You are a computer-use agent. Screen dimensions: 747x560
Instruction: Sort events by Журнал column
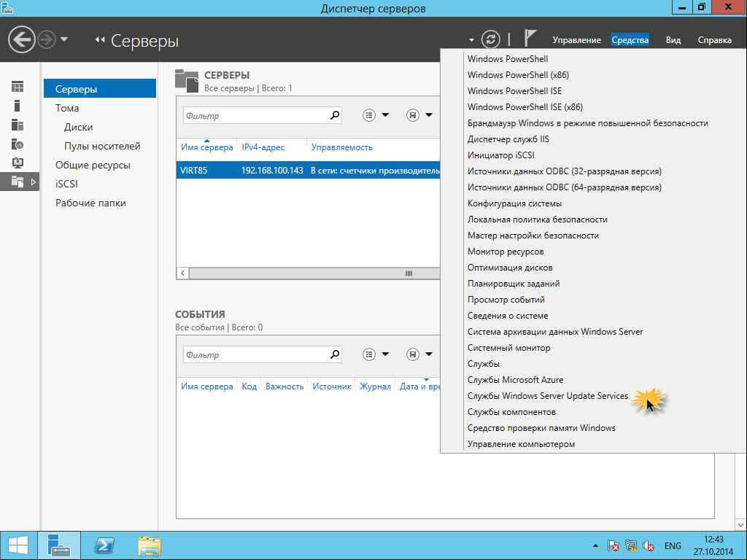(x=375, y=386)
